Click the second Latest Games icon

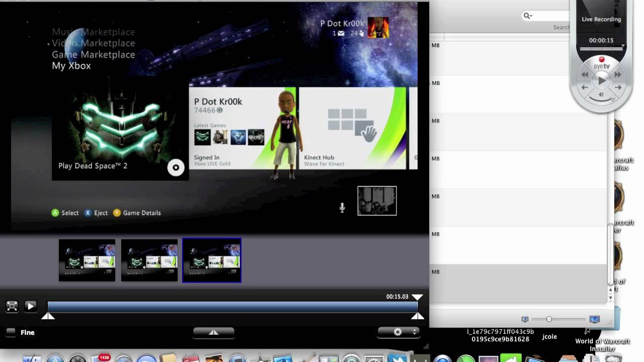coord(220,137)
